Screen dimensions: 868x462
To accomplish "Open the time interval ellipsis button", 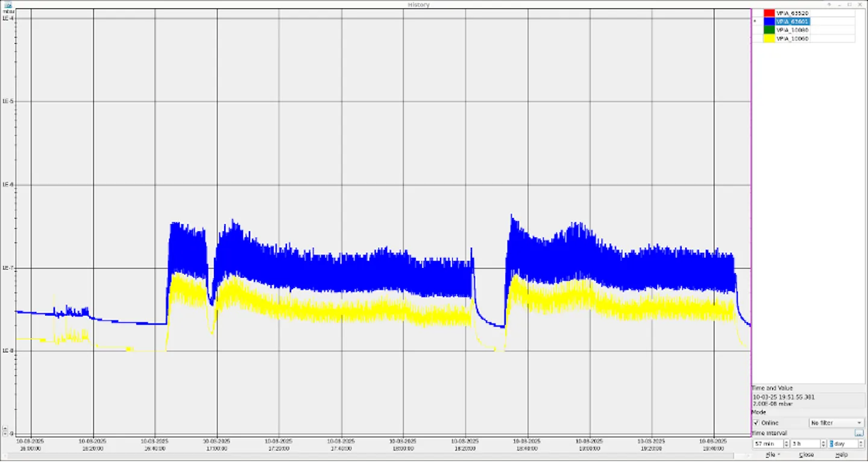I will (859, 433).
